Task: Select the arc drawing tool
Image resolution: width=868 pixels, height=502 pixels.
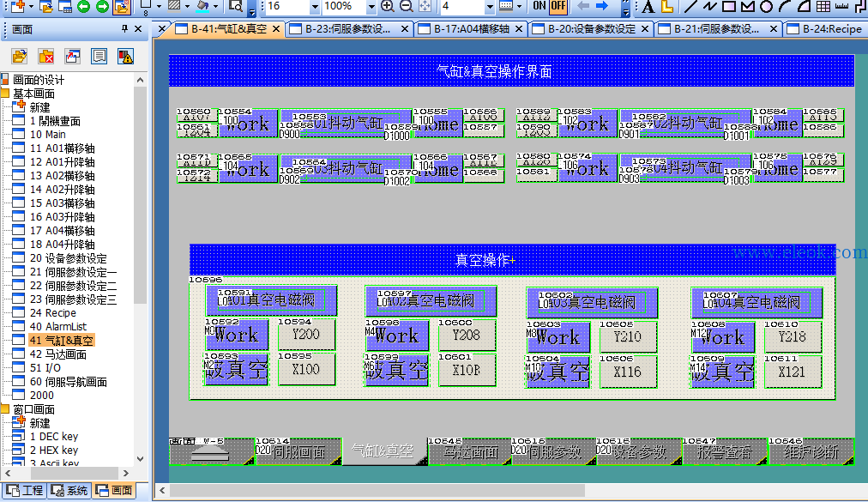Action: pyautogui.click(x=785, y=7)
